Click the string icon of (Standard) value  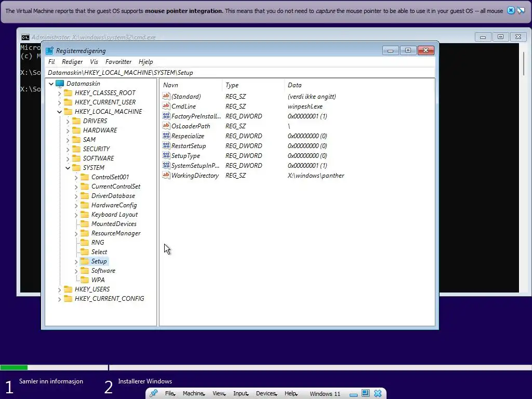tap(166, 96)
